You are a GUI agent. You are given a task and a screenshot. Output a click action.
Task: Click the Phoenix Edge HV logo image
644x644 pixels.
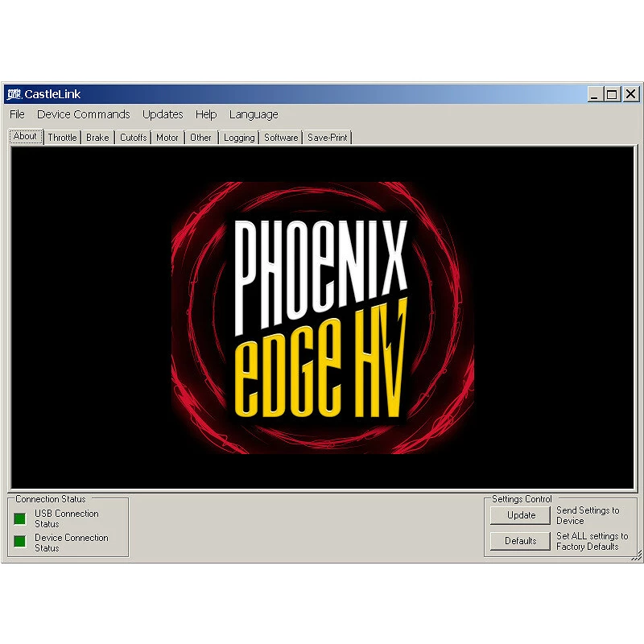click(322, 317)
